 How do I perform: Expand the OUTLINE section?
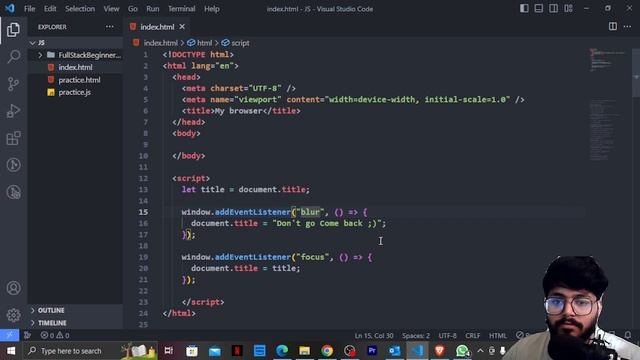(76, 310)
